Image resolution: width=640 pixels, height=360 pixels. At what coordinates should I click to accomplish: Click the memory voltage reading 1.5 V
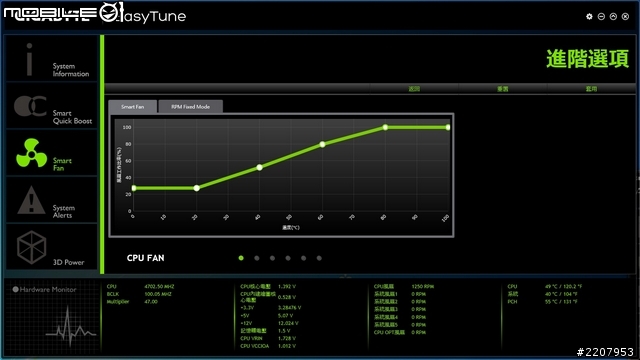pos(284,331)
